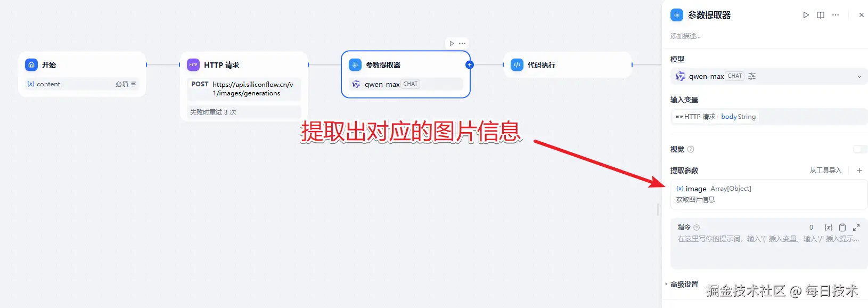Viewport: 868px width, 308px height.
Task: Click the 指令 prompt text area
Action: click(768, 250)
